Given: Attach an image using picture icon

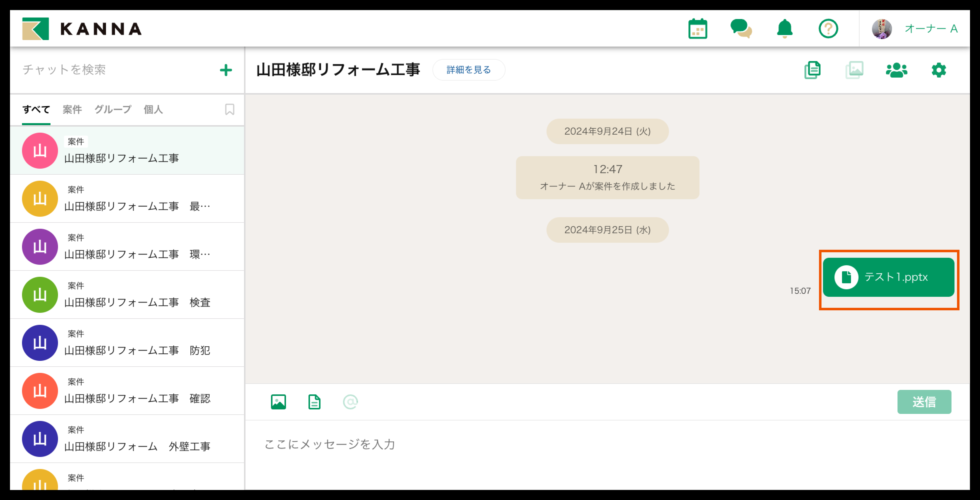Looking at the screenshot, I should 278,402.
